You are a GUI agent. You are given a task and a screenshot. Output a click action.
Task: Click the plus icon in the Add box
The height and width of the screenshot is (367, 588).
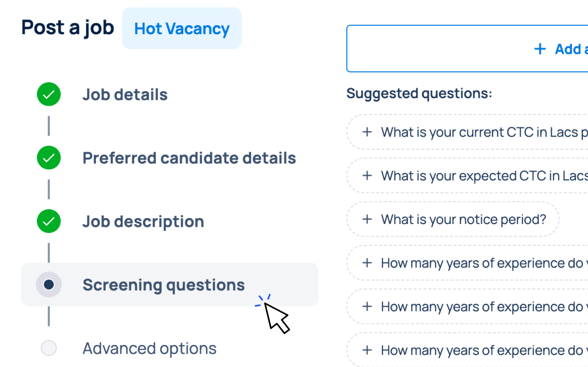(x=540, y=49)
